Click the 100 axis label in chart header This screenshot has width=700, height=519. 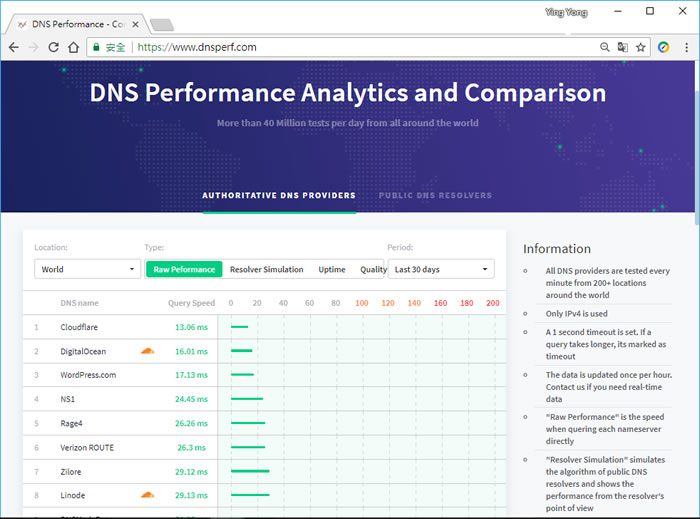(362, 303)
